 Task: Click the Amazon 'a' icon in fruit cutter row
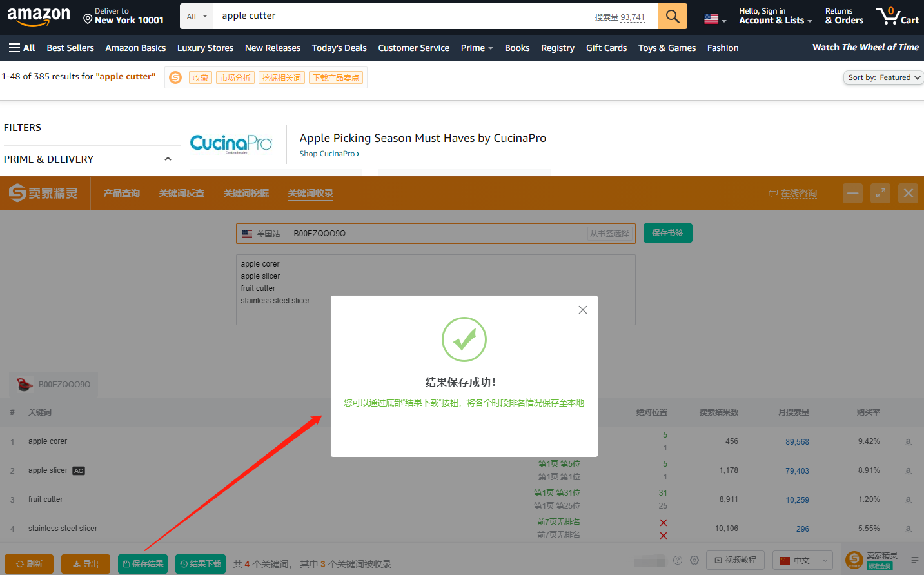point(909,499)
